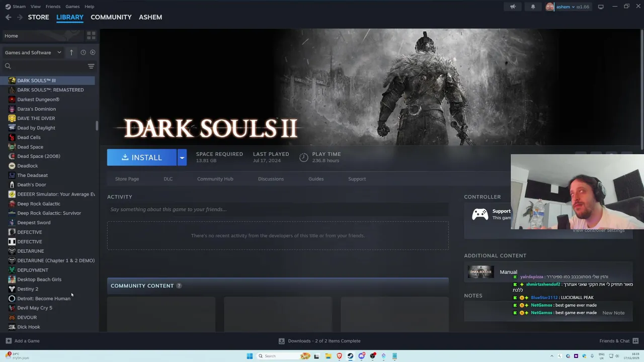
Task: Sort library with the up arrow icon
Action: tap(71, 52)
